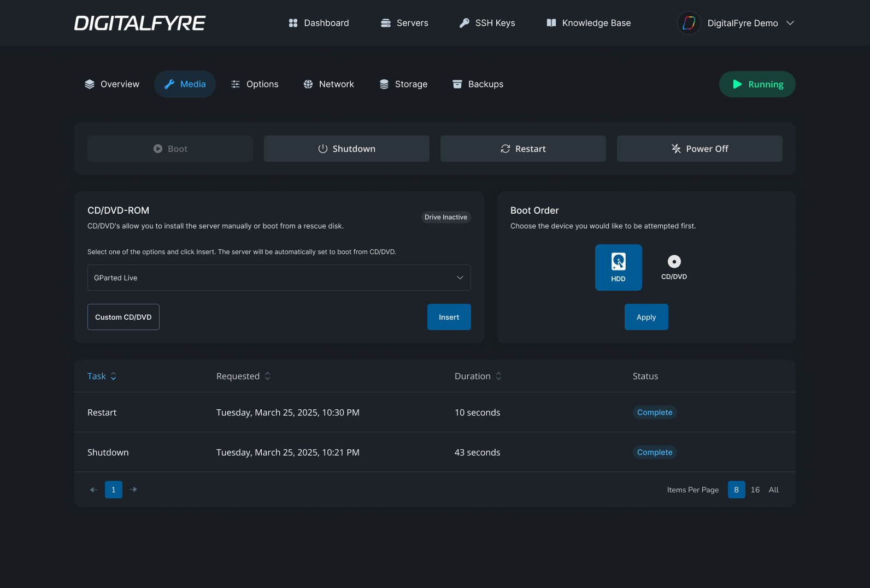
Task: Click the Restart task row name
Action: (x=102, y=413)
